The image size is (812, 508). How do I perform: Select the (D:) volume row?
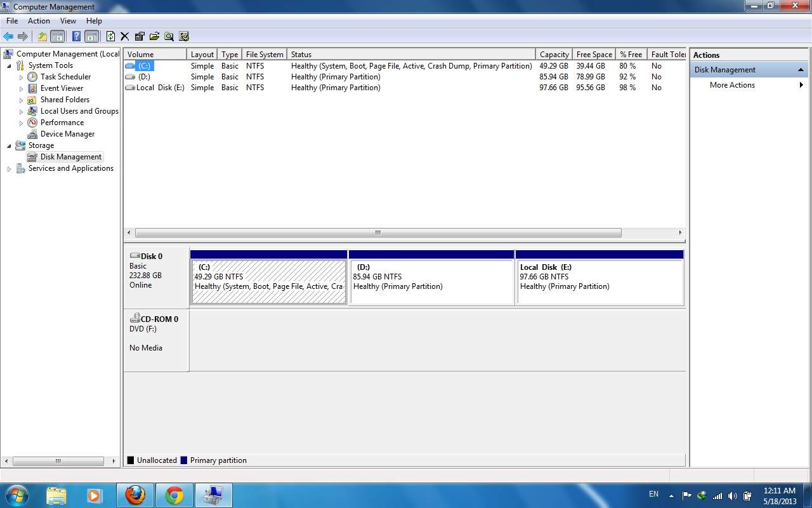405,77
